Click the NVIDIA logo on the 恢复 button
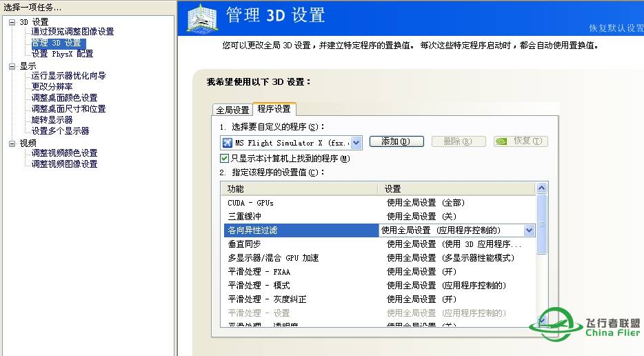This screenshot has width=644, height=356. point(501,141)
